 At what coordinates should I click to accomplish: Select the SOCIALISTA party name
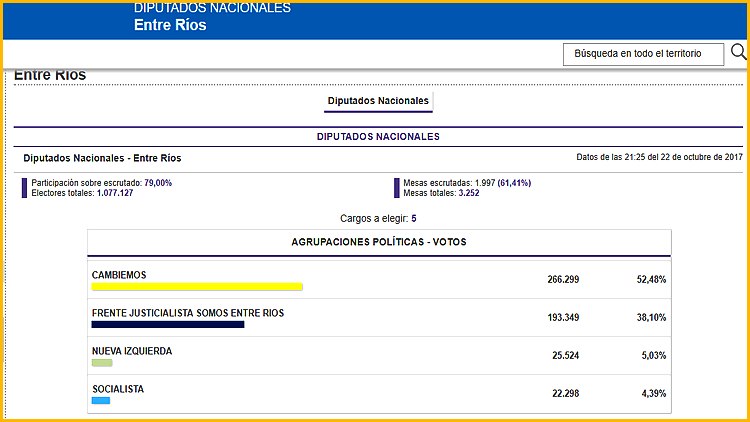pyautogui.click(x=118, y=389)
